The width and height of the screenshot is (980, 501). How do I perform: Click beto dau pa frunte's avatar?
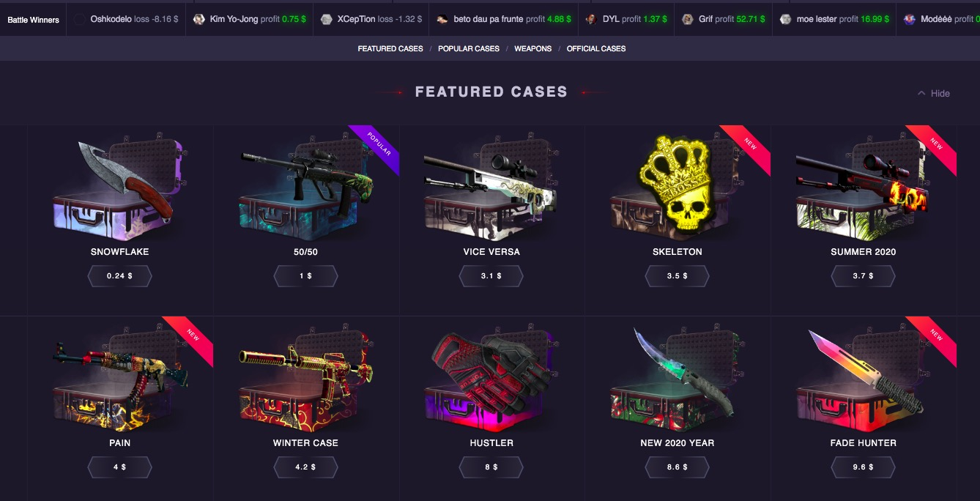coord(442,19)
